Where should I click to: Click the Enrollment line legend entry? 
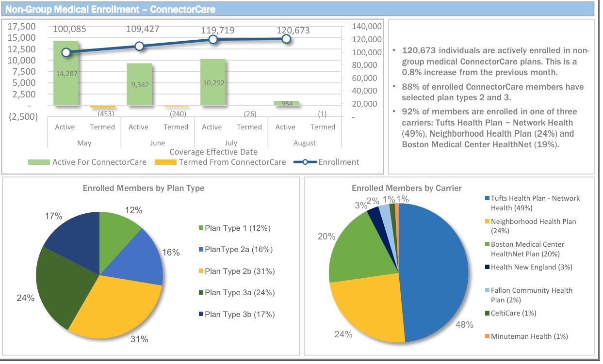(305, 162)
